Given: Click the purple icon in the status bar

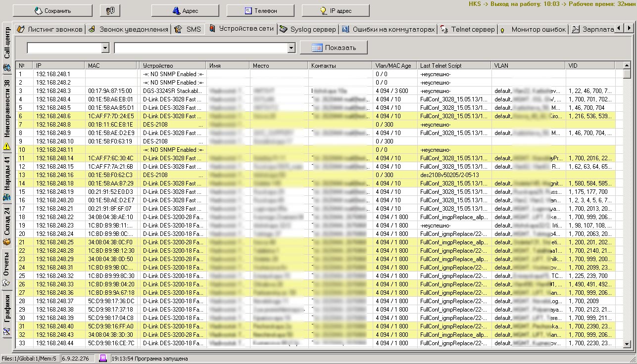Looking at the screenshot, I should 103,358.
